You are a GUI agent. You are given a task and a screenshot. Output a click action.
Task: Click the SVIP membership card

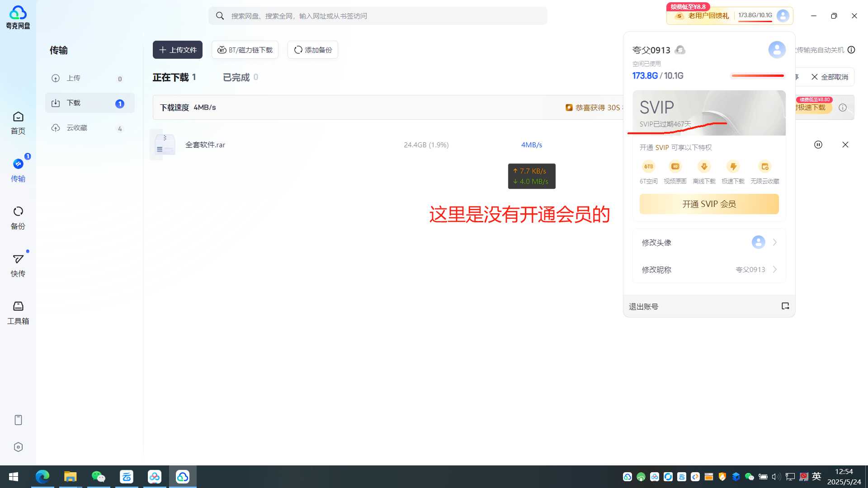click(x=709, y=113)
